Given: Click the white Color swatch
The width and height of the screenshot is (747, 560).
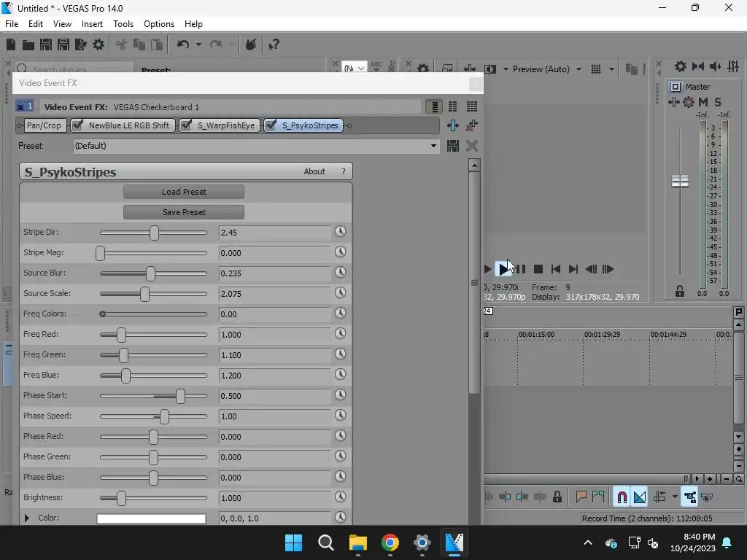Looking at the screenshot, I should click(151, 518).
